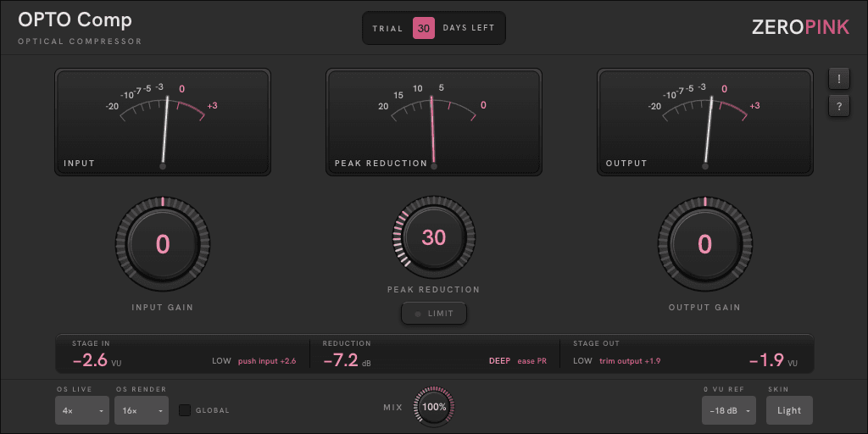The image size is (868, 434).
Task: Expand the 0 VU REF −18 dB dropdown
Action: 728,410
